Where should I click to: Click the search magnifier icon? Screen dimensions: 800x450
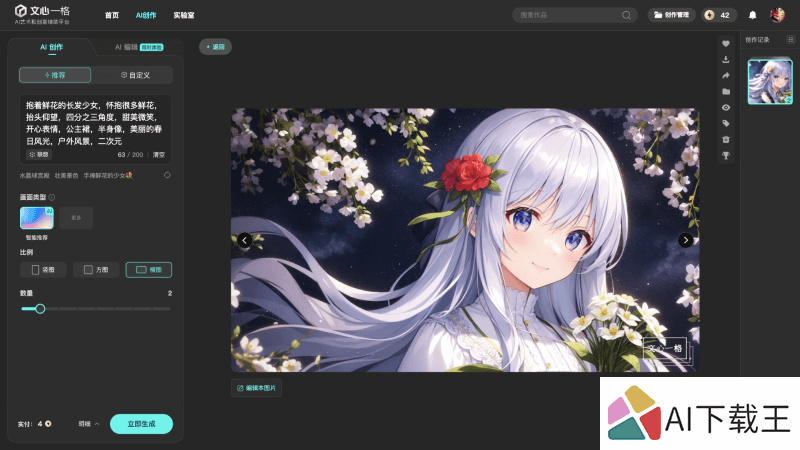[627, 15]
